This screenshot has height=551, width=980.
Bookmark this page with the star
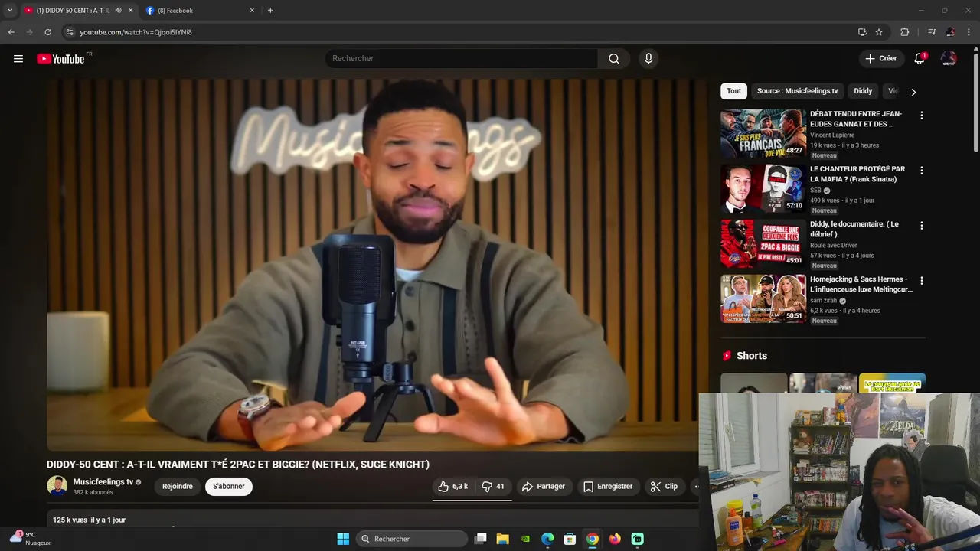879,32
